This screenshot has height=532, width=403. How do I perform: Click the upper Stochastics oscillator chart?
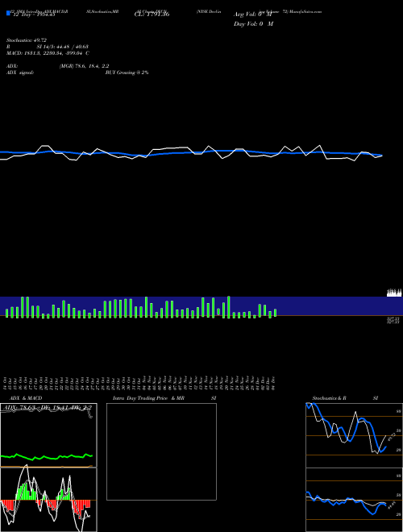(x=354, y=435)
